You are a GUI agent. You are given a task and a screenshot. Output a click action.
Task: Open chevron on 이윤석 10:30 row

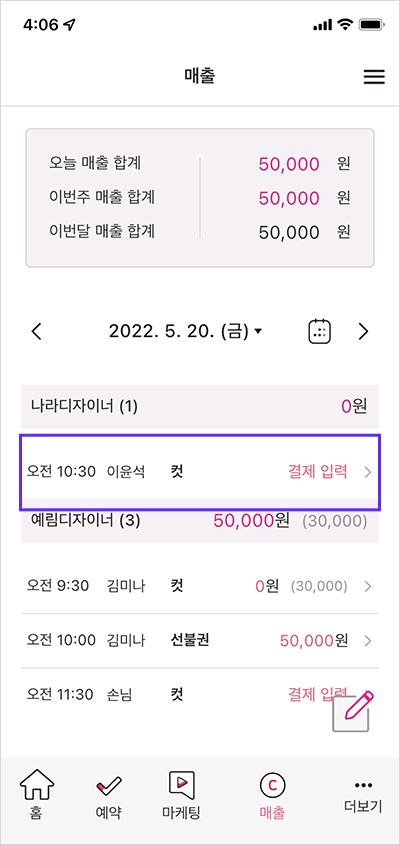[368, 473]
